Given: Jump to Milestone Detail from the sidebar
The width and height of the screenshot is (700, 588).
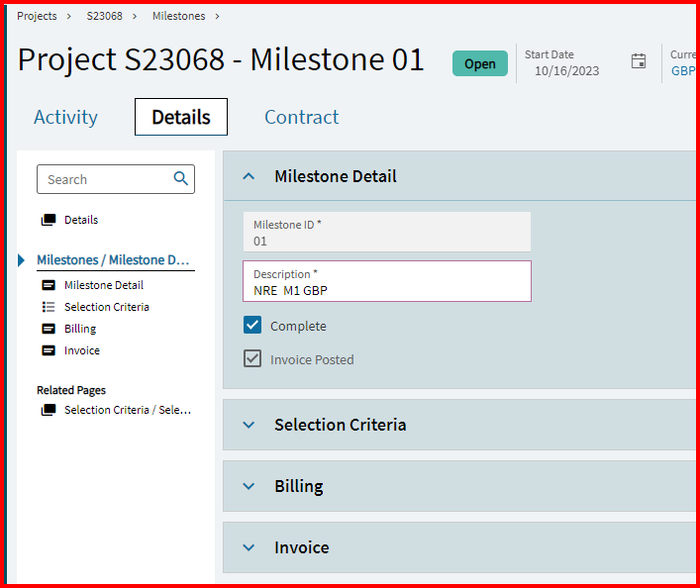Looking at the screenshot, I should point(104,285).
